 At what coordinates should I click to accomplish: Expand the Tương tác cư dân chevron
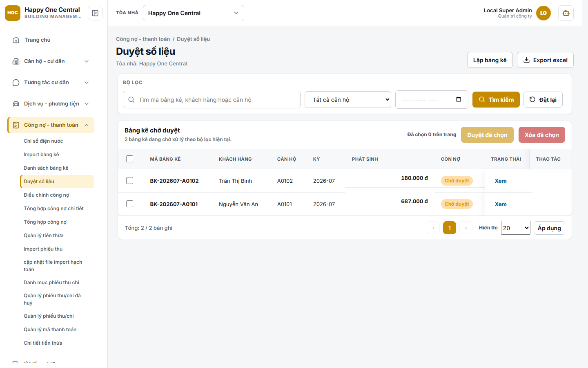pos(87,83)
